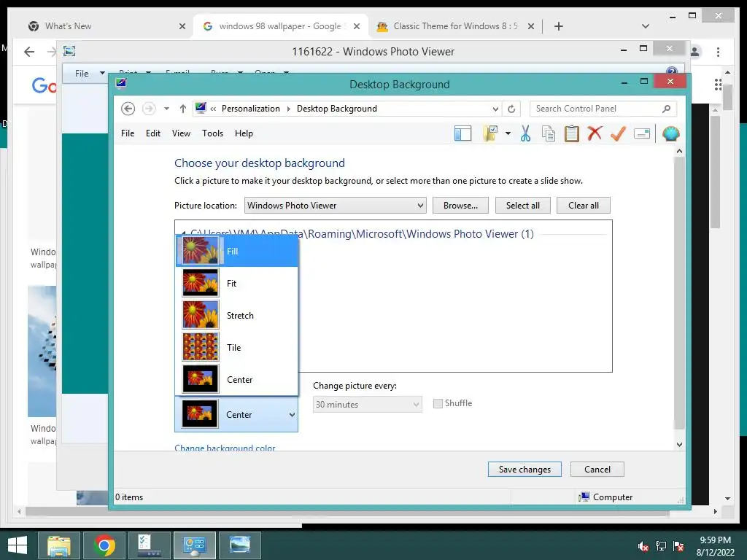Click the network tray icon
Viewport: 747px width, 560px height.
661,546
